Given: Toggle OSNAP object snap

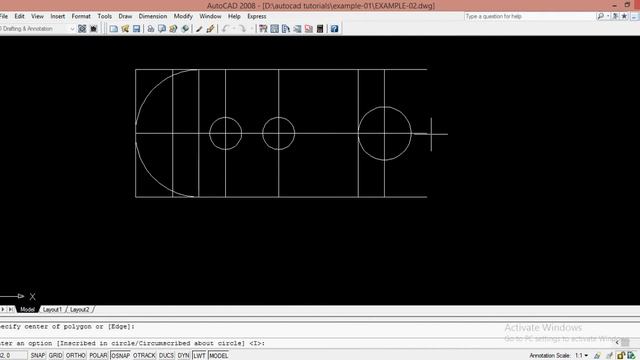Looking at the screenshot, I should coord(120,356).
